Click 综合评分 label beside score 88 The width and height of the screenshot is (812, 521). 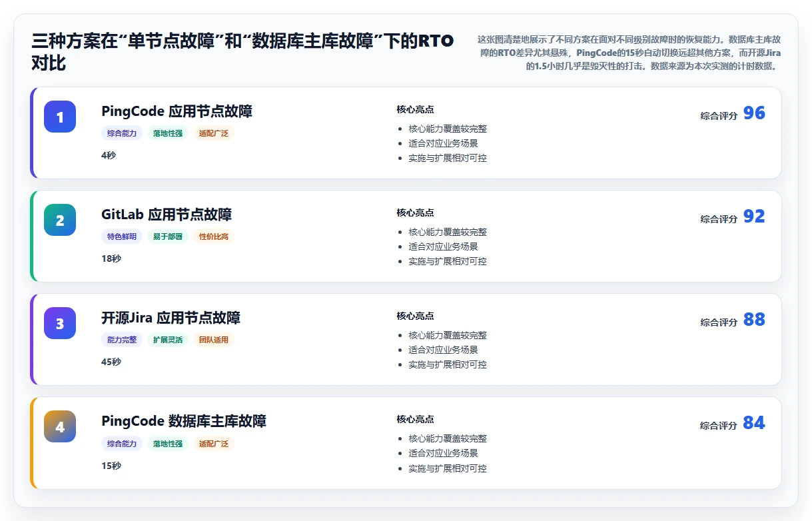pos(719,322)
